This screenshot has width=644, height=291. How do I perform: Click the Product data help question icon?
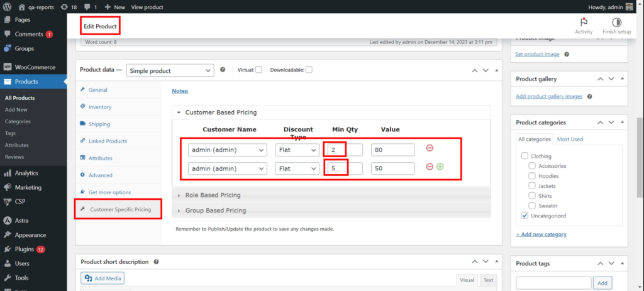(223, 70)
